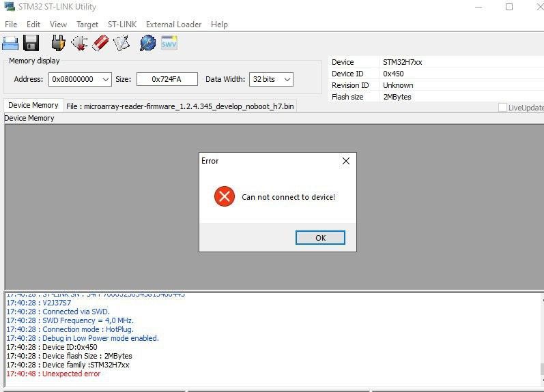The height and width of the screenshot is (392, 544).
Task: Open the External Loader menu
Action: (x=173, y=25)
